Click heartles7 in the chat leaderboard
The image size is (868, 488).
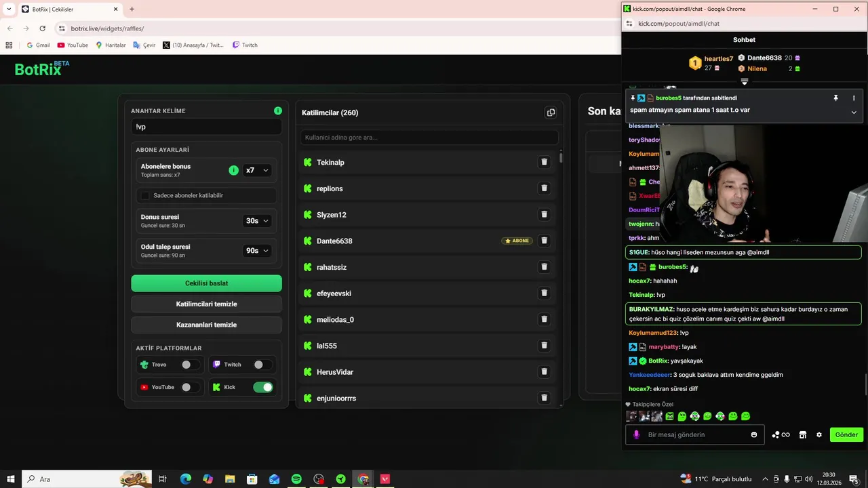point(718,59)
